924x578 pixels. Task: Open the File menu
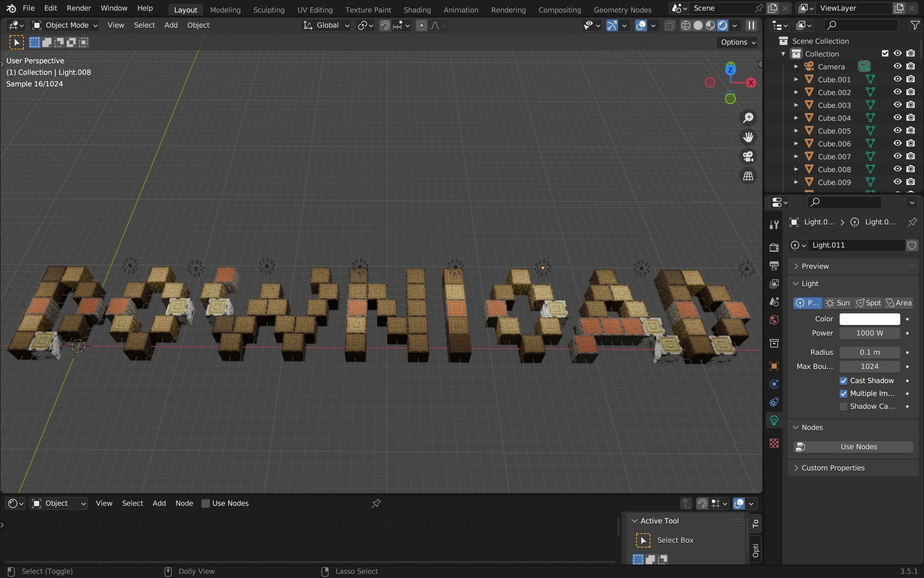pyautogui.click(x=29, y=8)
